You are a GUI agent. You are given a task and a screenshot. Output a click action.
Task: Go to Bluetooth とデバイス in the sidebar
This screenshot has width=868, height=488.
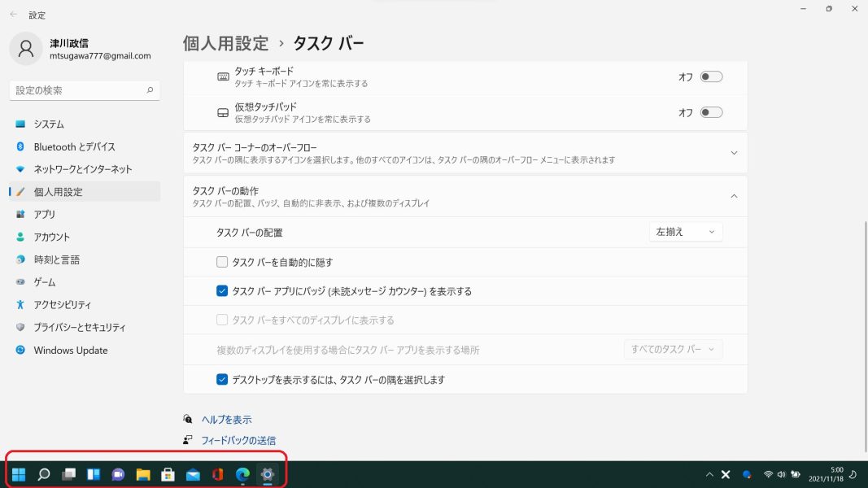pos(74,147)
